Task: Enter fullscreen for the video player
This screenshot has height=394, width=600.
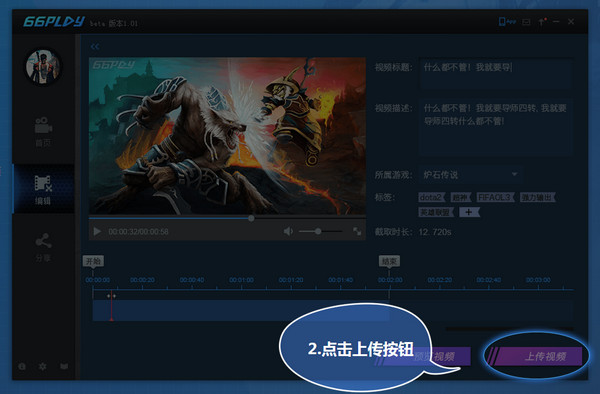Action: (357, 231)
